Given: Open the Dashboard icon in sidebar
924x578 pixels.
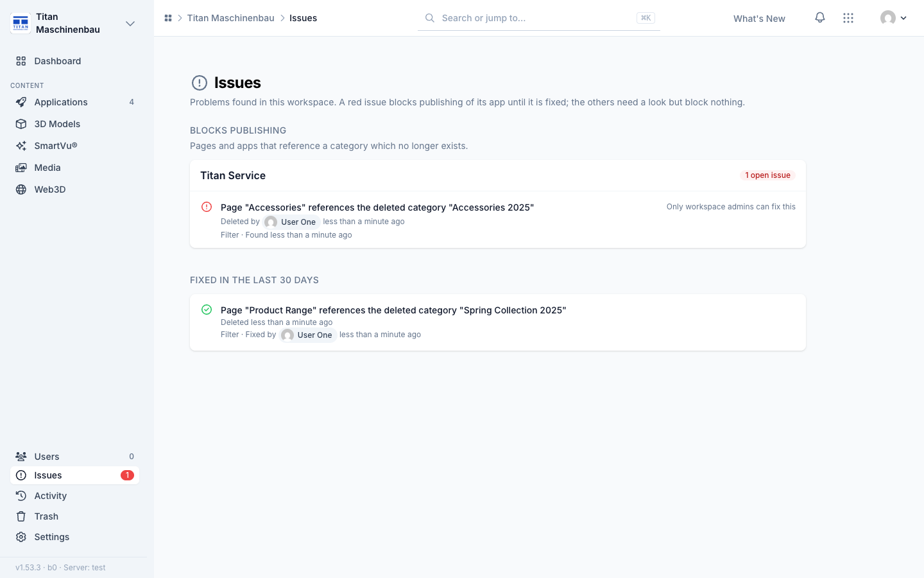Looking at the screenshot, I should [x=21, y=61].
